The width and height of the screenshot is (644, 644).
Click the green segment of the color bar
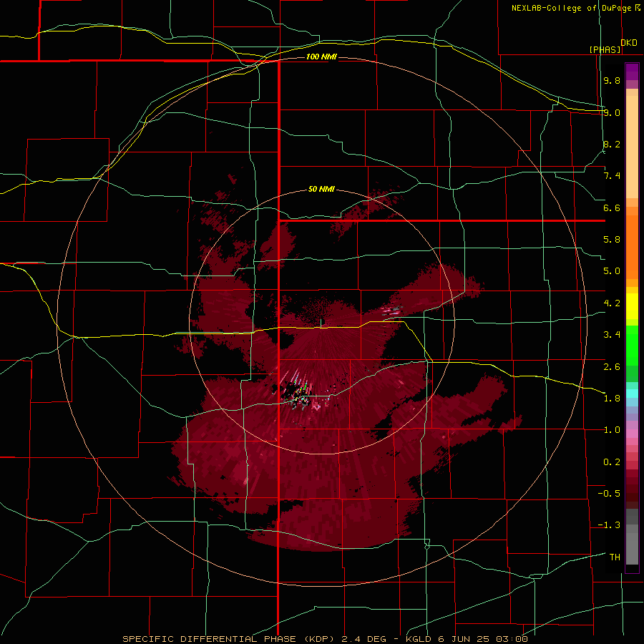point(632,346)
